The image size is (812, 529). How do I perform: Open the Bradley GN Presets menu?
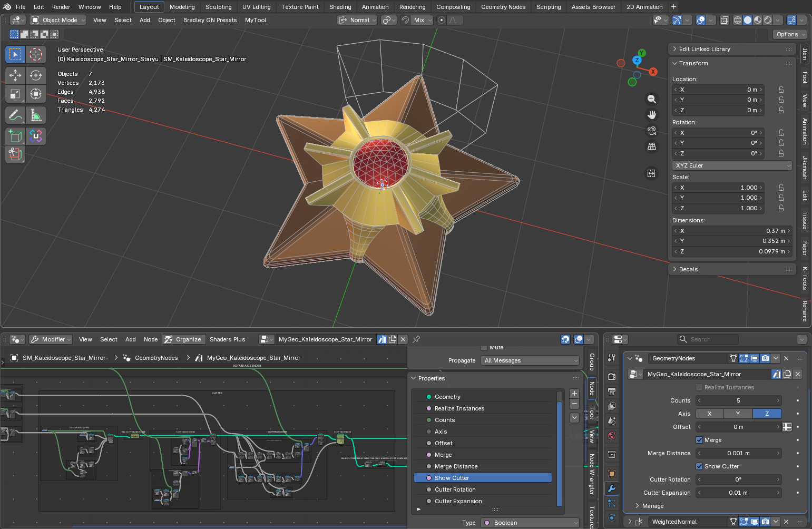(x=210, y=20)
